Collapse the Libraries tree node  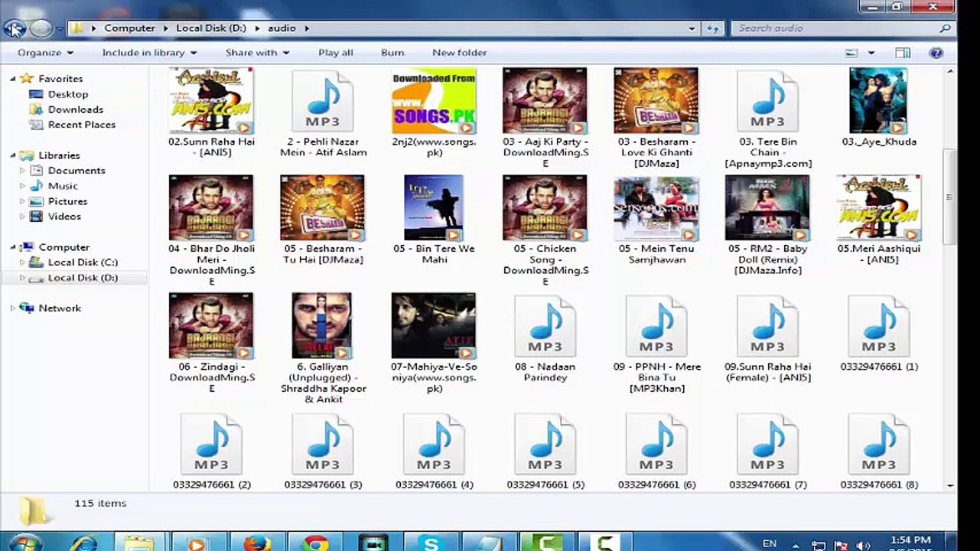[x=13, y=155]
